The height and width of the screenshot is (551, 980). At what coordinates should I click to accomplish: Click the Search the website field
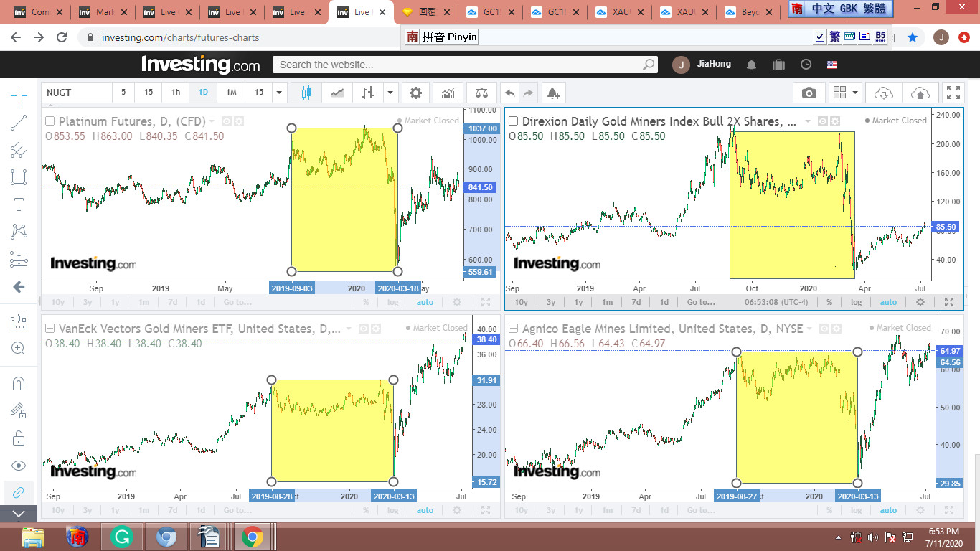point(459,65)
